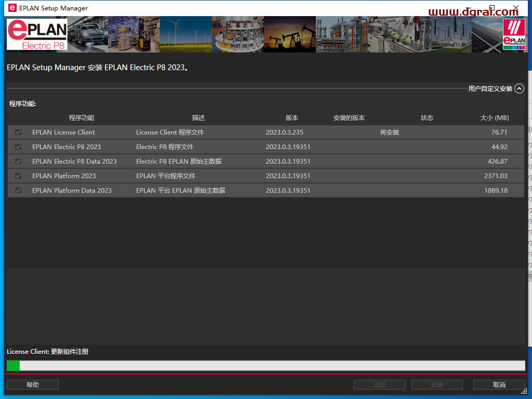
Task: Collapse the 用户自定义安装 section arrow
Action: [519, 88]
